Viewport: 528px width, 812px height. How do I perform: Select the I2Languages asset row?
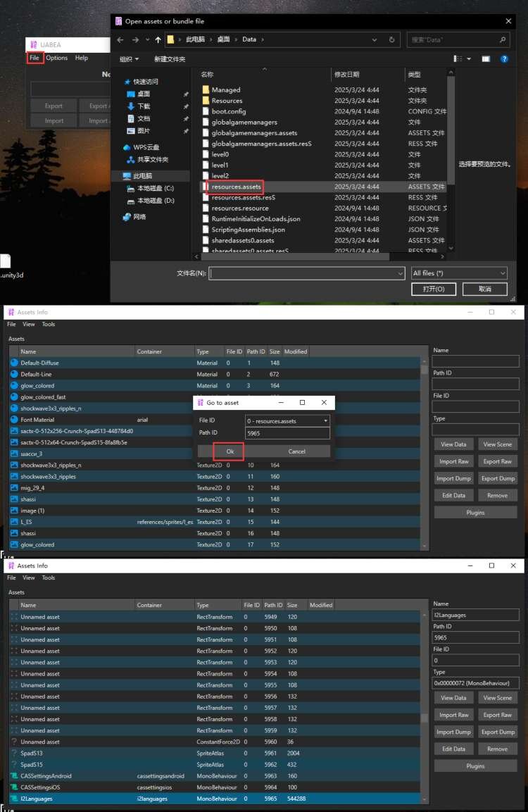(215, 799)
